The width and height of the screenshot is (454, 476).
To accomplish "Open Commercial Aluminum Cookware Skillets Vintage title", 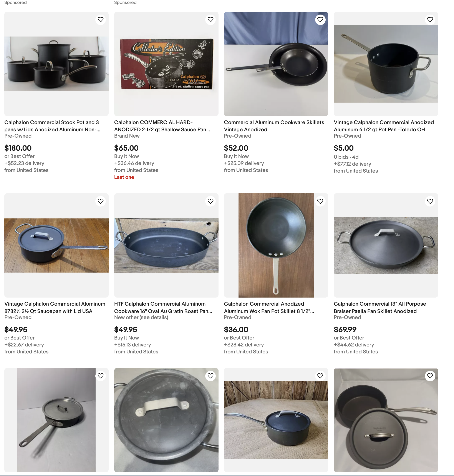I will coord(274,126).
